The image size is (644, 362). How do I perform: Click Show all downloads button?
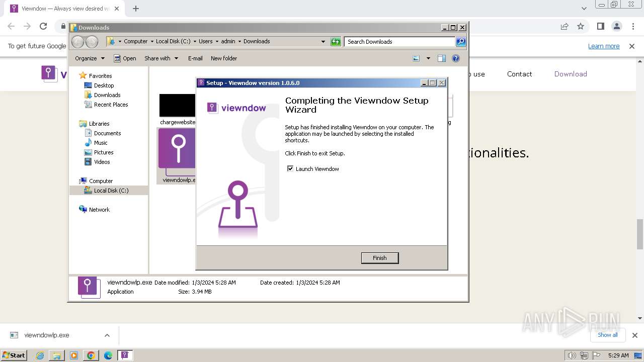coord(608,335)
